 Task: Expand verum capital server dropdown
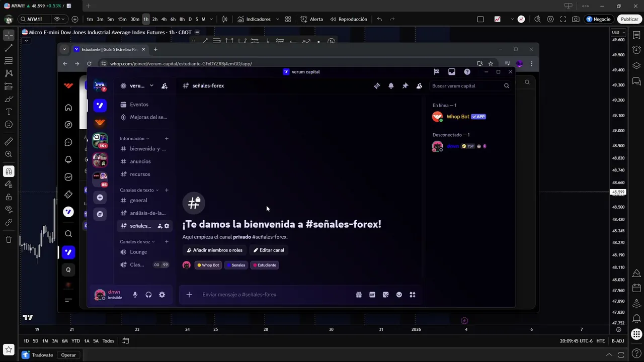[151, 86]
